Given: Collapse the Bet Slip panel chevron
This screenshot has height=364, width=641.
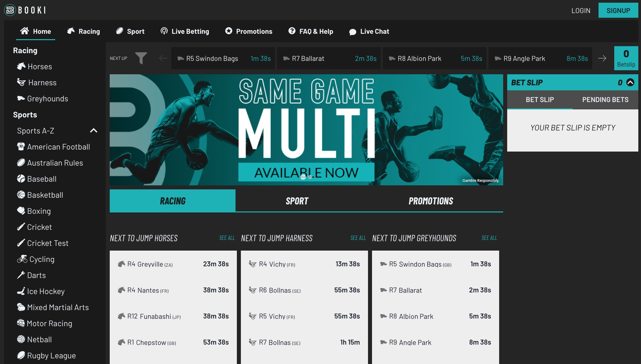Looking at the screenshot, I should pyautogui.click(x=630, y=82).
